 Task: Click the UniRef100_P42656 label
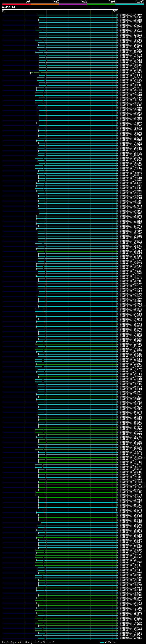point(131,349)
